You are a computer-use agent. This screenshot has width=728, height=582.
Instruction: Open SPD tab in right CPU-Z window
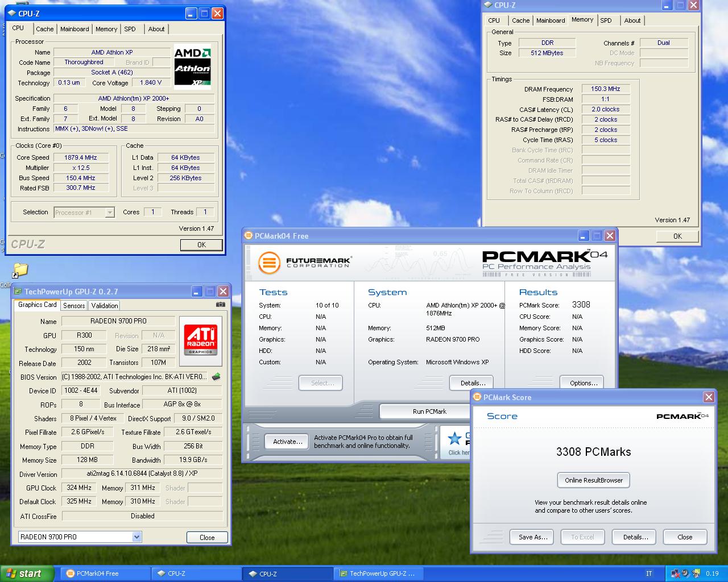click(606, 20)
